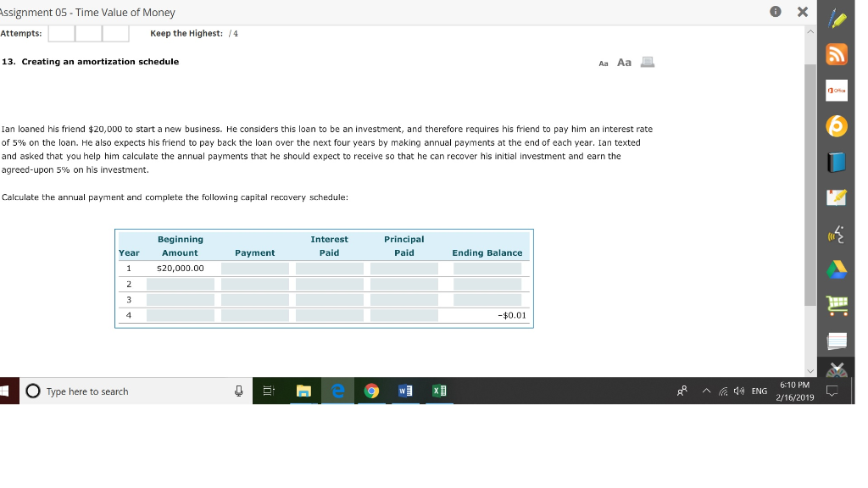Viewport: 868px width, 488px height.
Task: Increase text size with the large Aa icon
Action: point(624,62)
